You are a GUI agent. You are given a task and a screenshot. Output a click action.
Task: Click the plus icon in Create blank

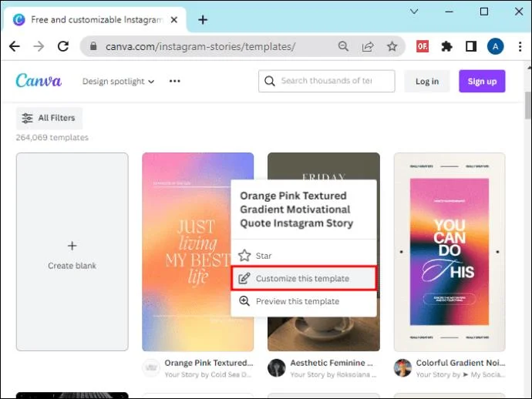pos(72,246)
